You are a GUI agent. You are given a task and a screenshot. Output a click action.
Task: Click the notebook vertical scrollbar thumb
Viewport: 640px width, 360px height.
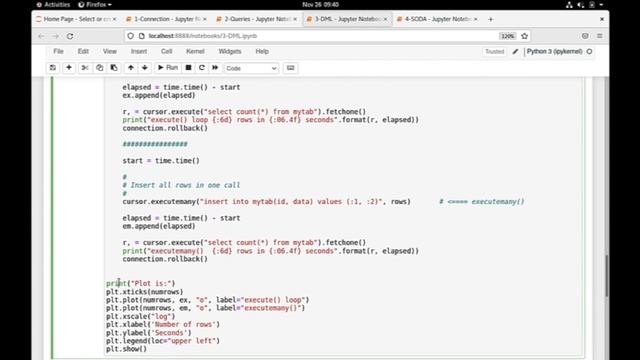606,276
